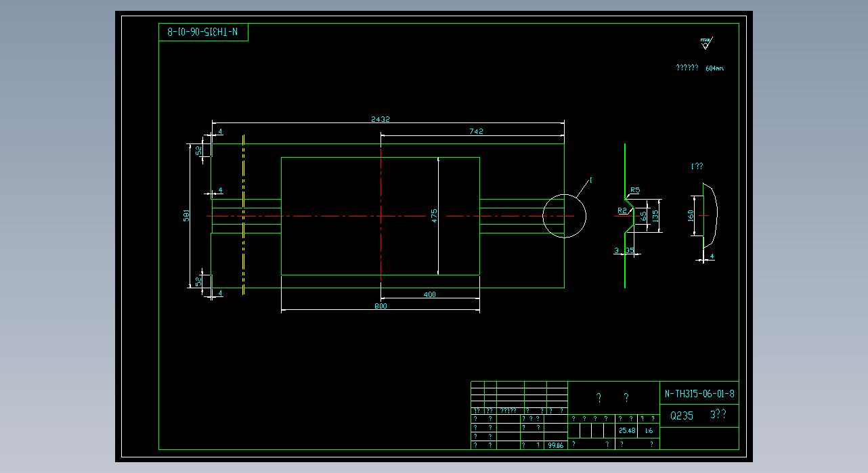Click the 99.06 value in title block
The width and height of the screenshot is (868, 473).
pyautogui.click(x=555, y=445)
